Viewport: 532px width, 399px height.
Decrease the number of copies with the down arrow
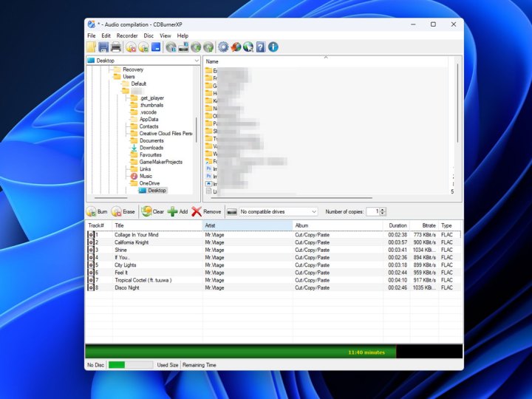click(x=383, y=214)
